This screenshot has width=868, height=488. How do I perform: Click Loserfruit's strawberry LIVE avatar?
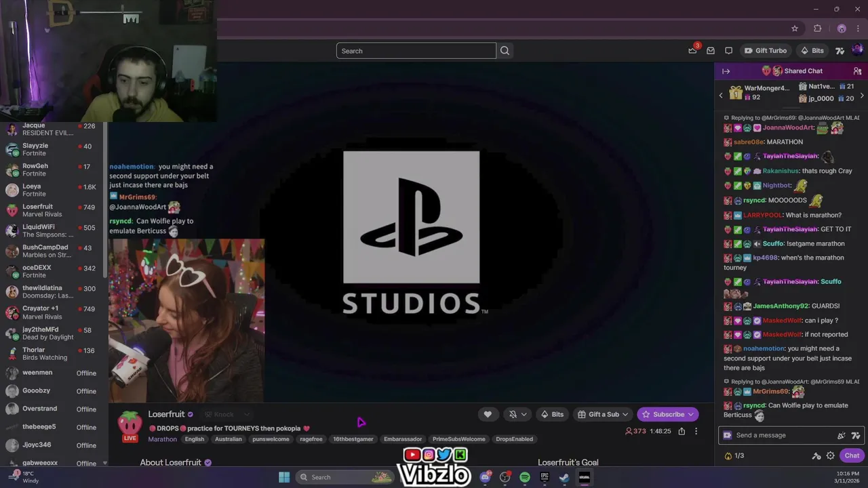click(130, 426)
